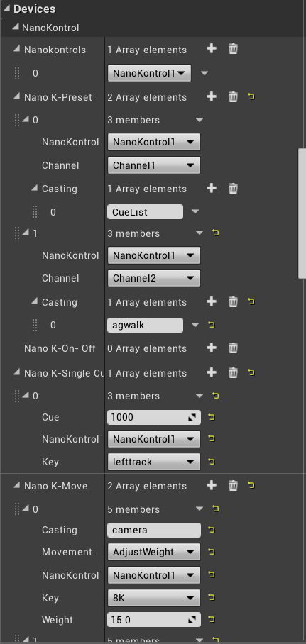
Task: Open the AdjustWeight Movement dropdown
Action: click(x=154, y=552)
